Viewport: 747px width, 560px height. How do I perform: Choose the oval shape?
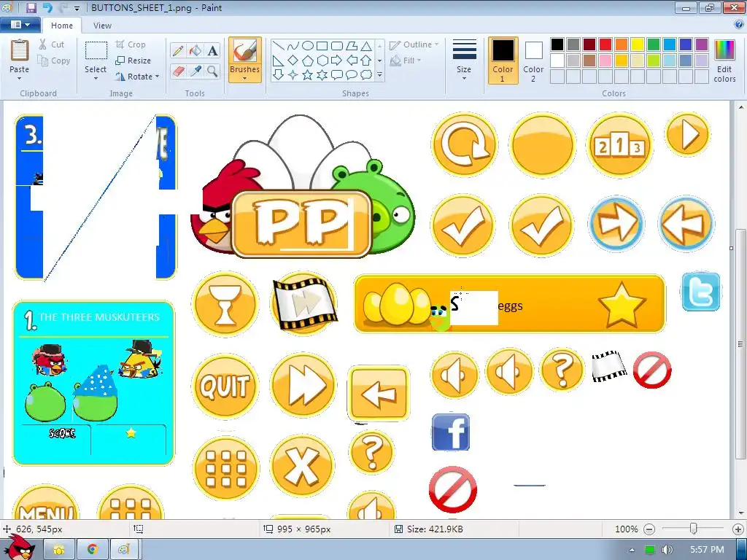[x=308, y=46]
